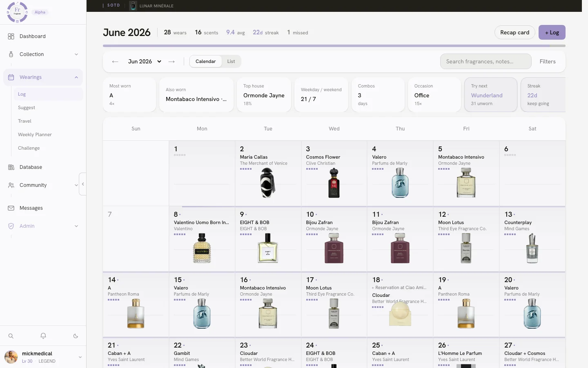Open Messages envelope icon
588x368 pixels.
(11, 208)
